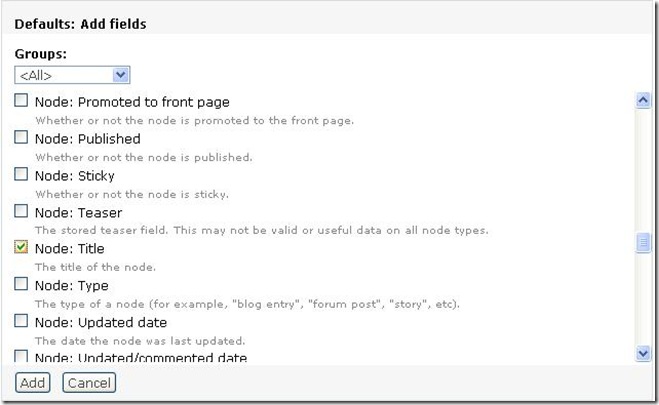Click the Node: Published label text
This screenshot has width=659, height=405.
[x=87, y=139]
